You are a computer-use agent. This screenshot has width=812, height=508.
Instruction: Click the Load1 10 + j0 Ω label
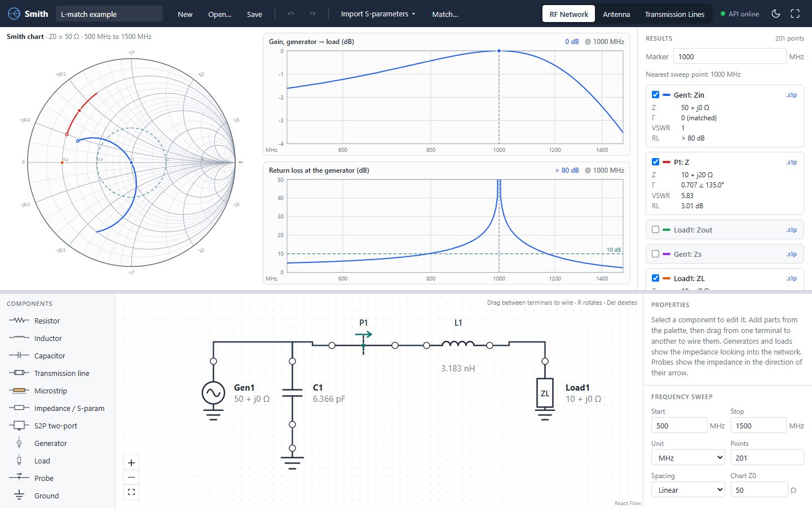pyautogui.click(x=583, y=398)
